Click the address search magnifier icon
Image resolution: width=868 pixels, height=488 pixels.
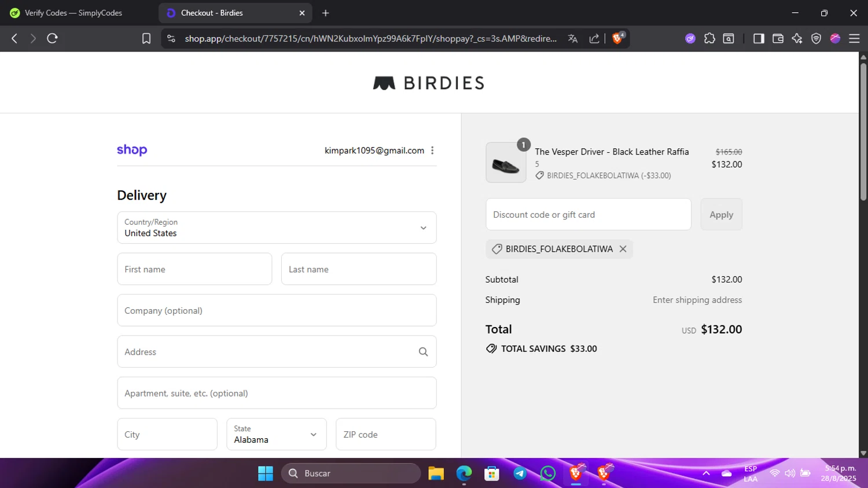(x=424, y=352)
